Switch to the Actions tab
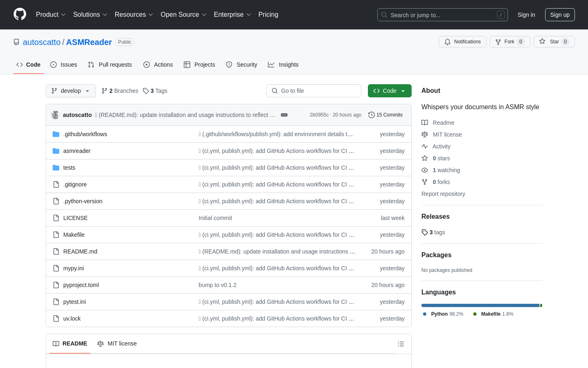 (158, 65)
